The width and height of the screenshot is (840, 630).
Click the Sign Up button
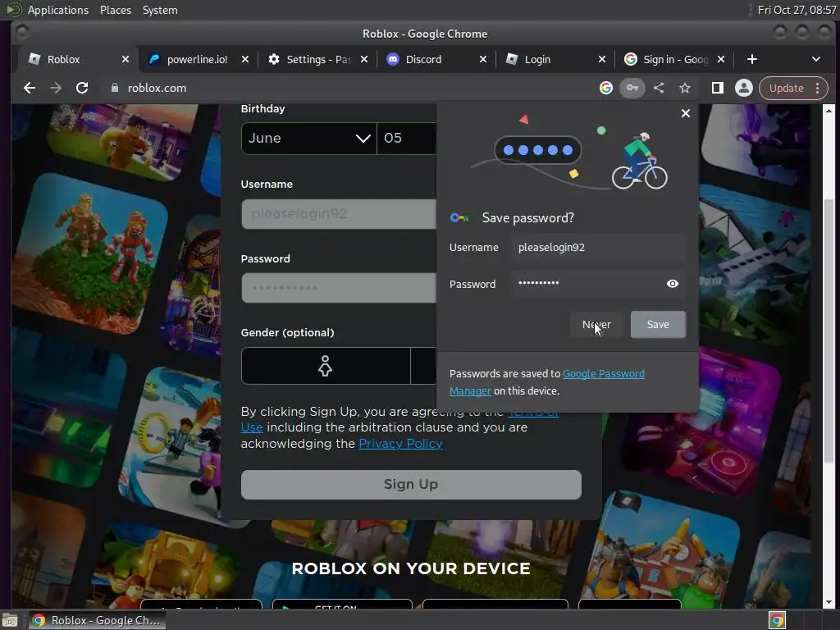pyautogui.click(x=411, y=484)
